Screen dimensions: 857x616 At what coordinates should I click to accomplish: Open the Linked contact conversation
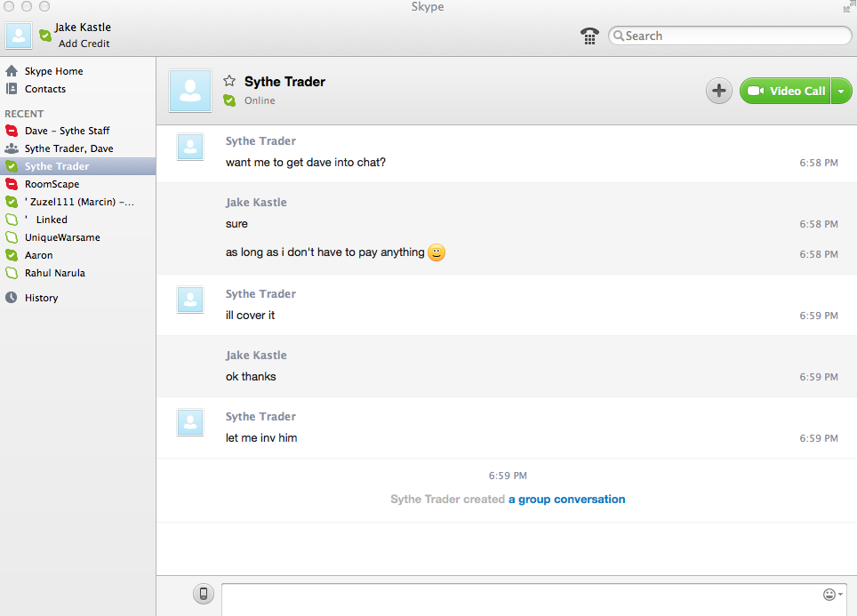point(77,220)
